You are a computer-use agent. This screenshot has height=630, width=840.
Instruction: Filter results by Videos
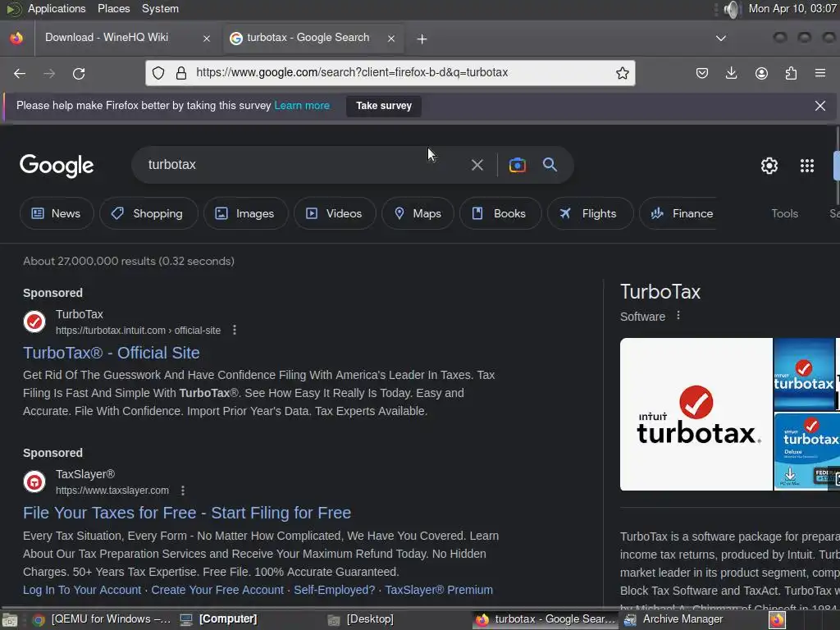335,213
